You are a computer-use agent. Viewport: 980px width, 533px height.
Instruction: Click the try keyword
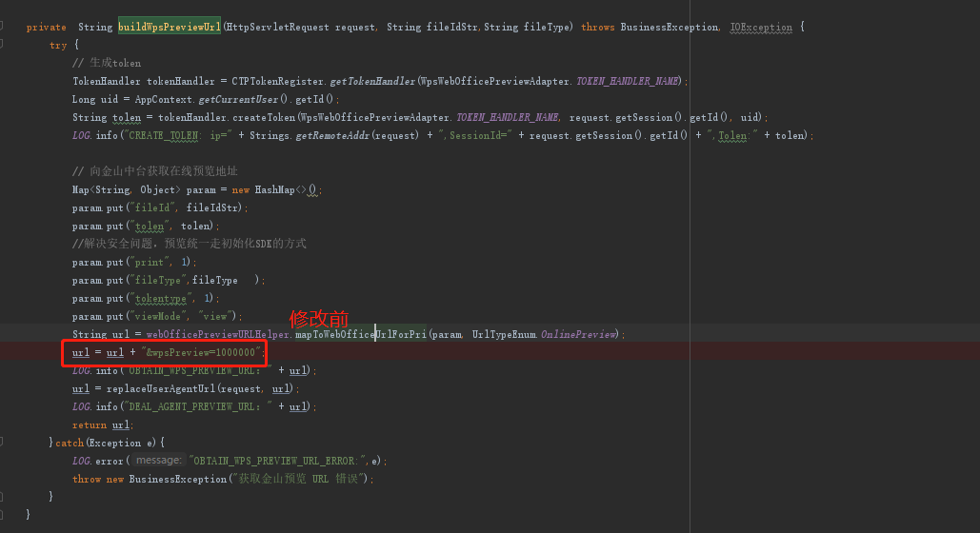[58, 45]
